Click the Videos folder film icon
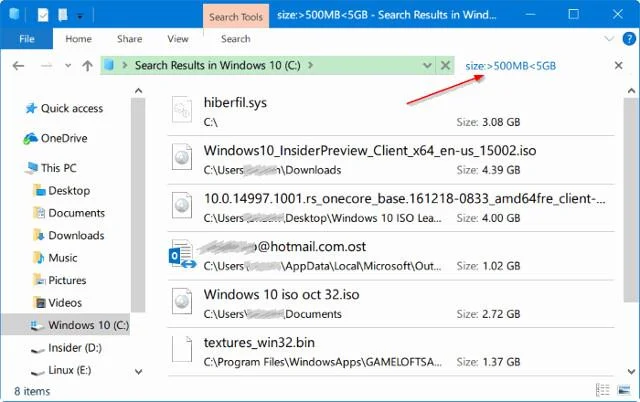This screenshot has height=402, width=640. (40, 303)
